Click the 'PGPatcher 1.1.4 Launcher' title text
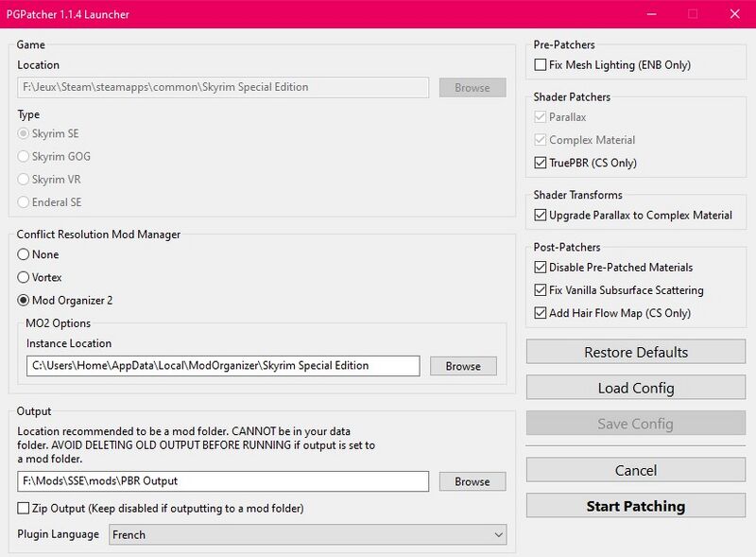 (68, 14)
